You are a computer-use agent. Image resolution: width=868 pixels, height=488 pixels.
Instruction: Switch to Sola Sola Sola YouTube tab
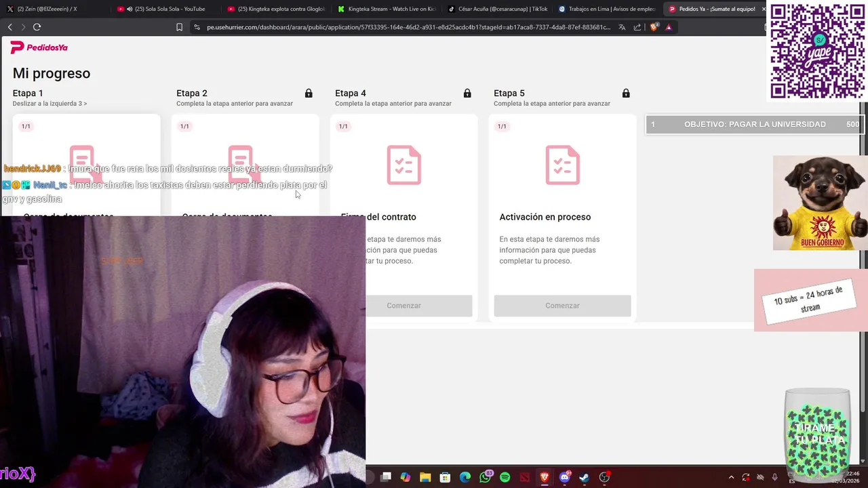(x=164, y=9)
